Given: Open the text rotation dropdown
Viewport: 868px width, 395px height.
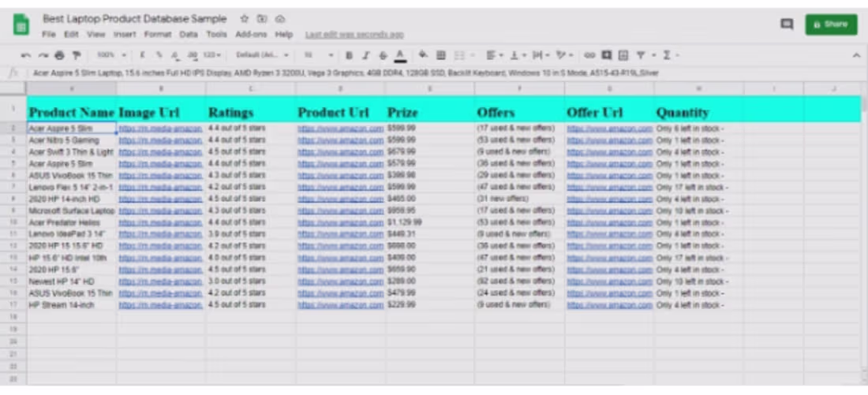Looking at the screenshot, I should [x=565, y=55].
